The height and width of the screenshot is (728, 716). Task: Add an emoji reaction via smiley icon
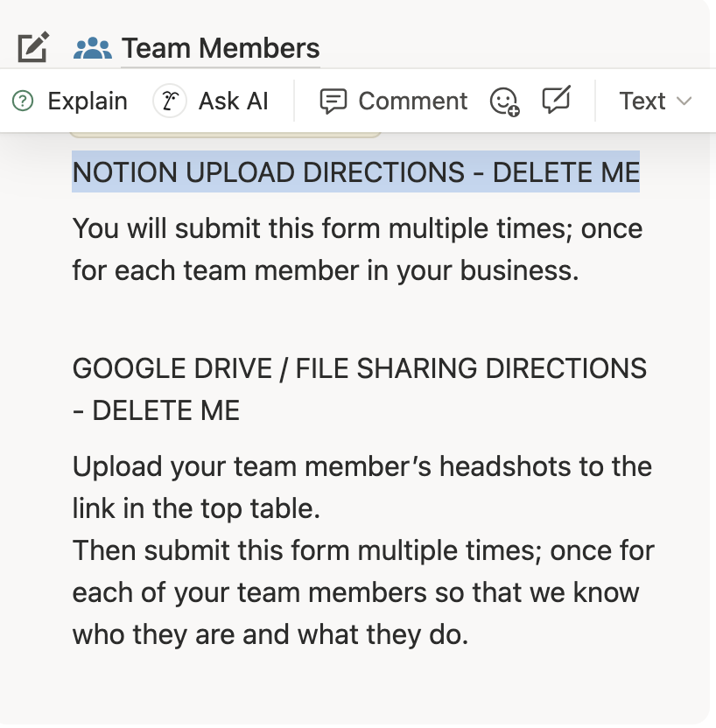click(504, 101)
